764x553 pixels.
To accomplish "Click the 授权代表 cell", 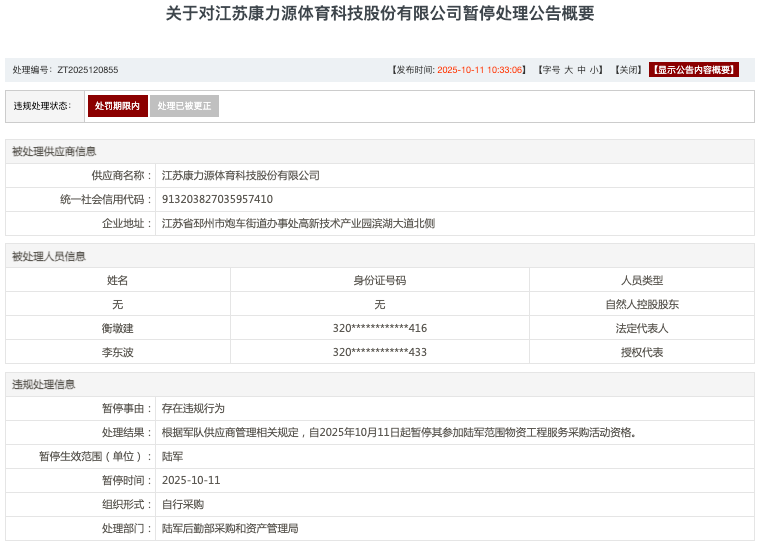I will pos(642,352).
